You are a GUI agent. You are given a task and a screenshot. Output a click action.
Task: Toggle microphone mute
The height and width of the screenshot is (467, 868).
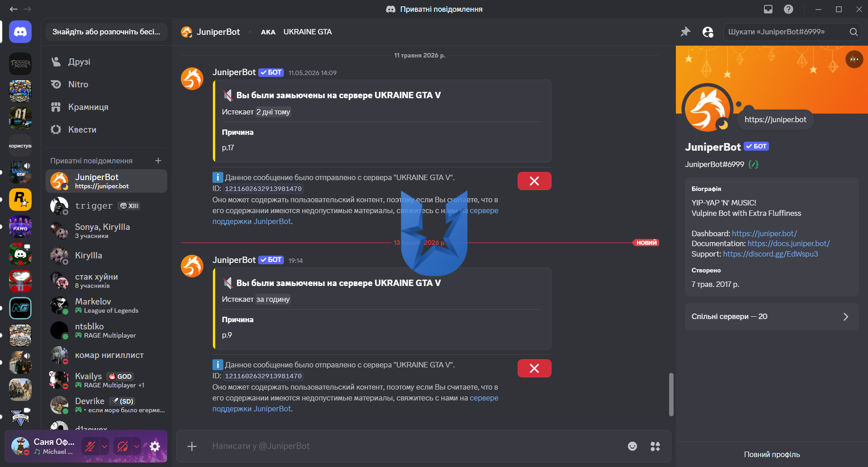pos(90,446)
